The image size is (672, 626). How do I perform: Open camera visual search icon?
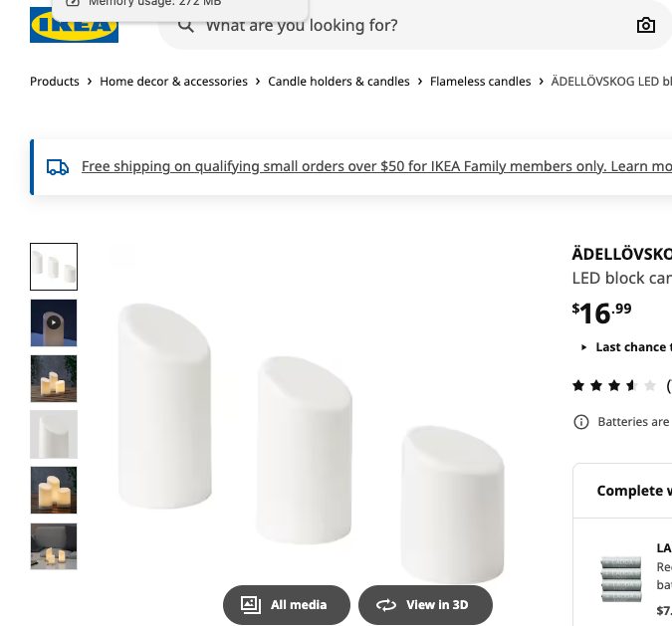(x=645, y=25)
